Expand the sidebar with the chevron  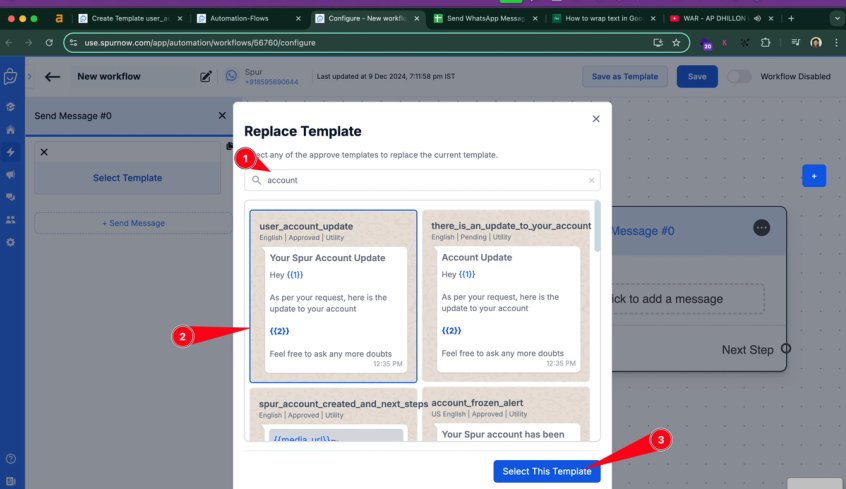[29, 77]
